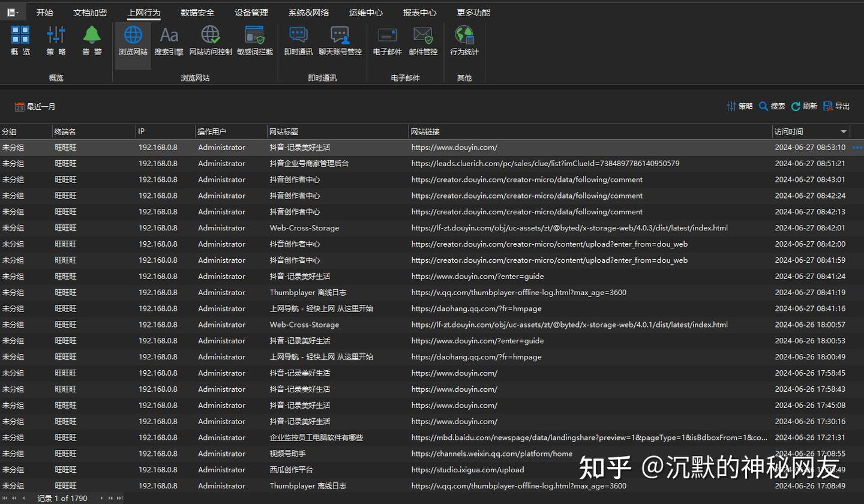
Task: Open the 更多功能 tab
Action: tap(473, 13)
